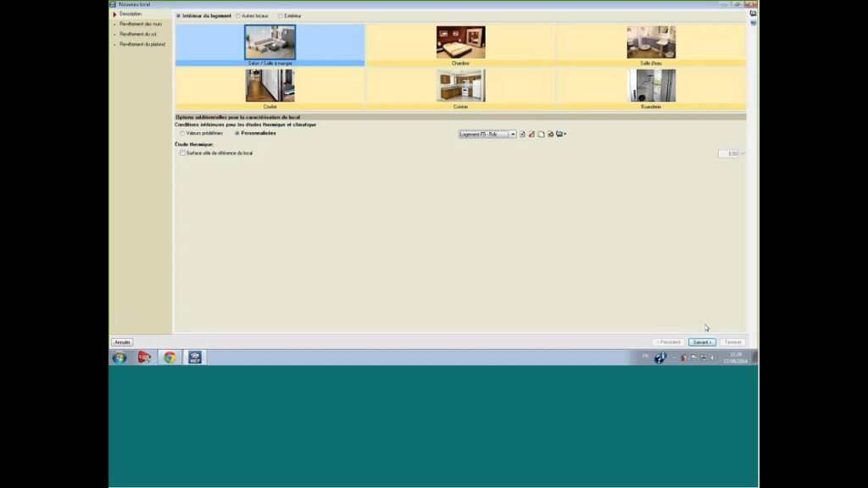
Task: Click the red edit icon beside Logement dropdown
Action: coord(531,134)
